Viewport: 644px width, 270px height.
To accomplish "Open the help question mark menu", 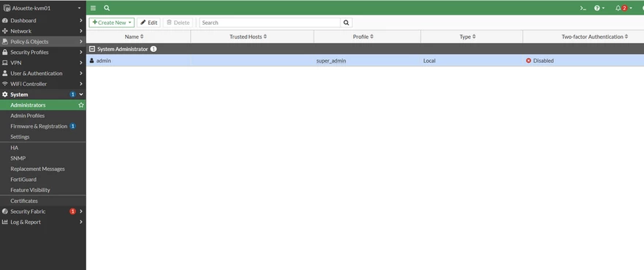I will pyautogui.click(x=599, y=8).
